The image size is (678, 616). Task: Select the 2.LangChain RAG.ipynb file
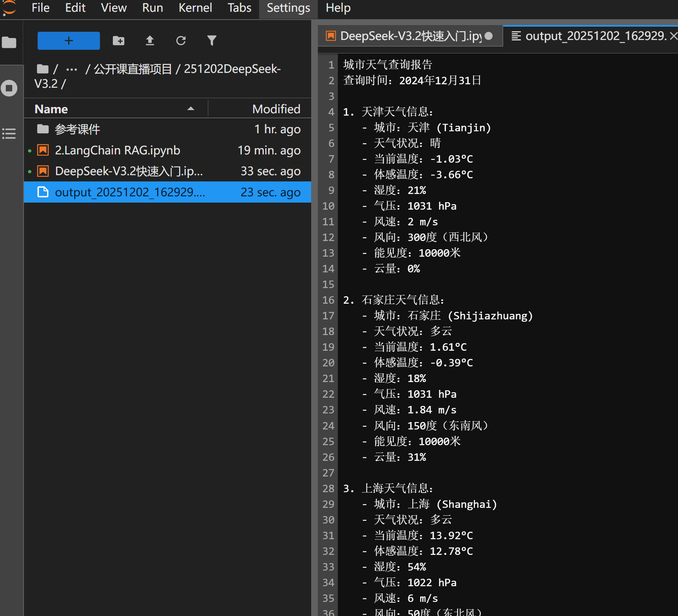[167, 150]
